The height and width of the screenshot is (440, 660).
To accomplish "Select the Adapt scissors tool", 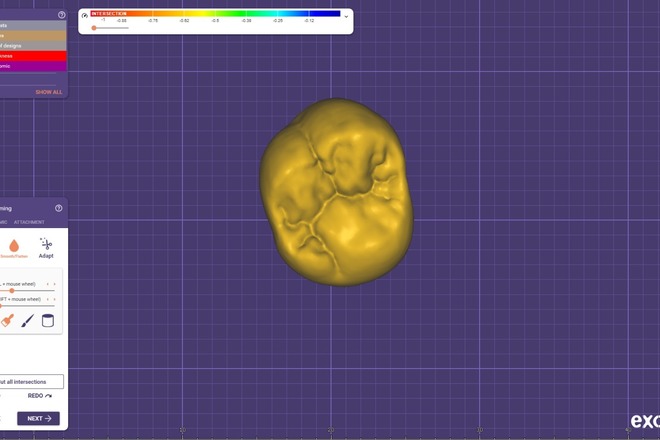I will point(46,248).
